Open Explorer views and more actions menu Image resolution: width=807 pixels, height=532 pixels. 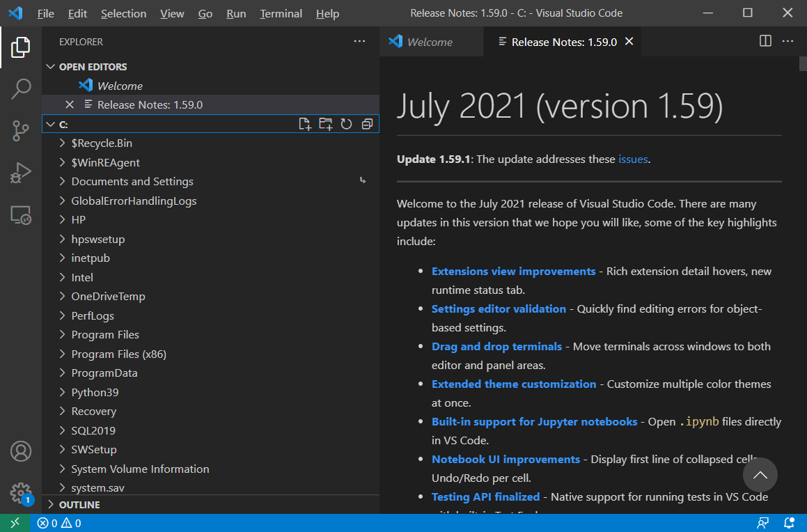(x=359, y=42)
